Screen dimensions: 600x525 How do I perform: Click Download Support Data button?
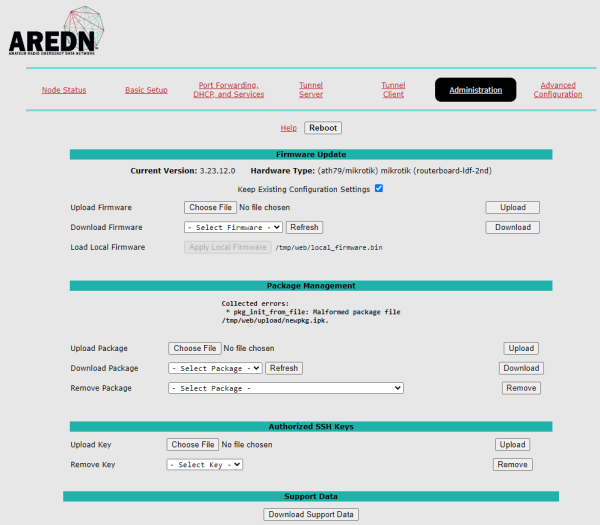(311, 514)
